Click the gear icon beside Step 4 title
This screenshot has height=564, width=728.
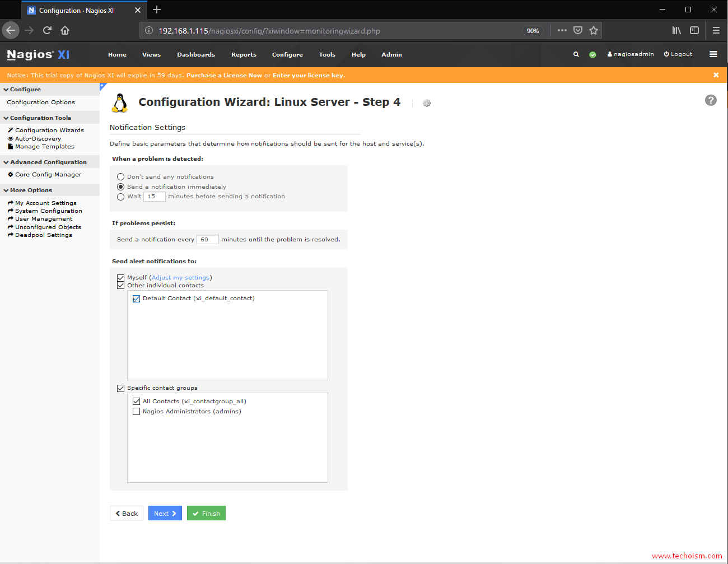click(427, 103)
